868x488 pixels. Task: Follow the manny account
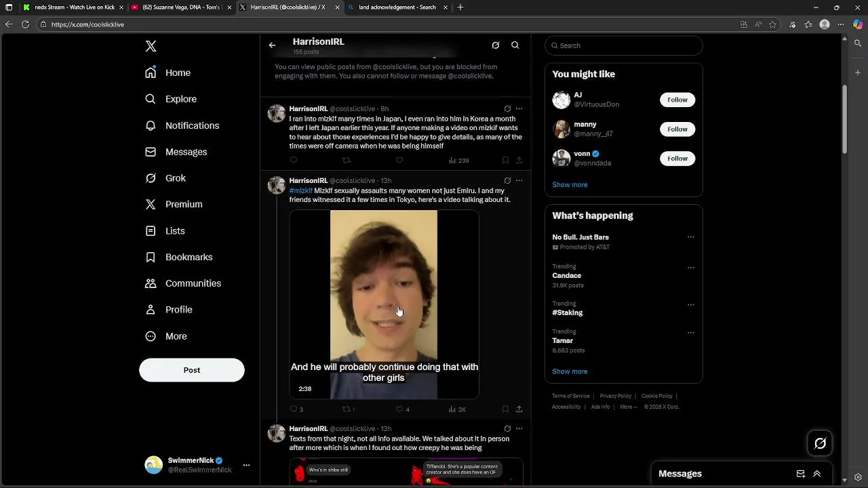[x=677, y=129]
